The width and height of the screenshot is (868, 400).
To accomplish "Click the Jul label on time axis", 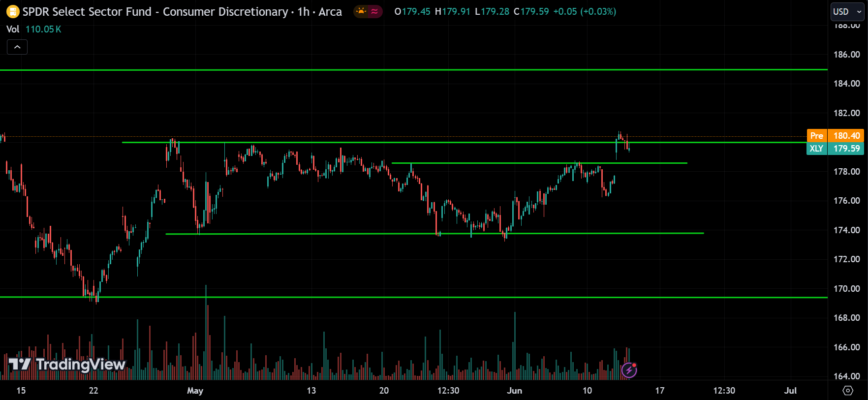I will (790, 391).
